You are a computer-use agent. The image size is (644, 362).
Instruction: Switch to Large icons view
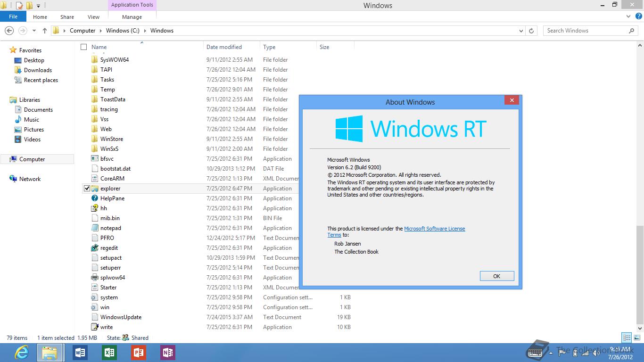click(636, 337)
